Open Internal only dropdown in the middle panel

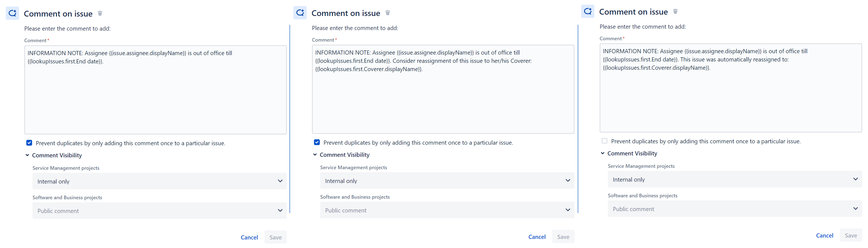[x=447, y=180]
